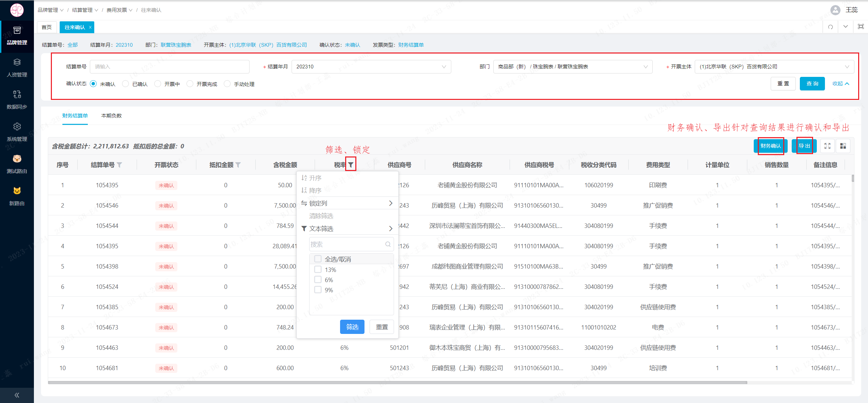
Task: Check 全选/取消 checkbox
Action: click(x=318, y=259)
